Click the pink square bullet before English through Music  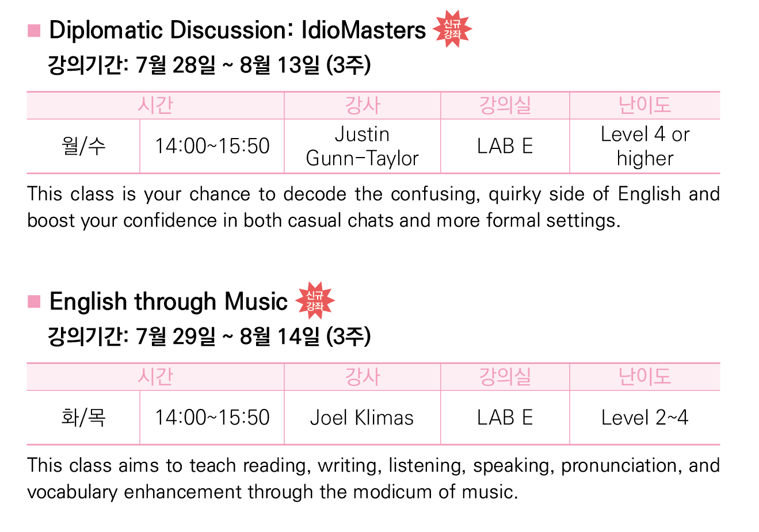(x=34, y=301)
